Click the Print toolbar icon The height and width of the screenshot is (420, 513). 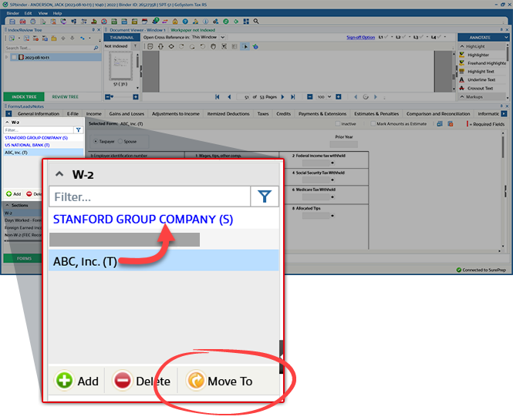33,22
